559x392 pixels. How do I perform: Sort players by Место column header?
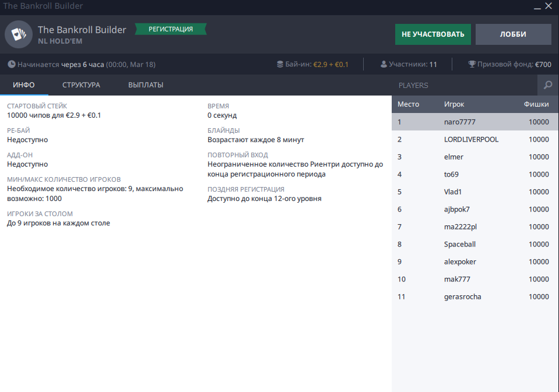point(408,104)
